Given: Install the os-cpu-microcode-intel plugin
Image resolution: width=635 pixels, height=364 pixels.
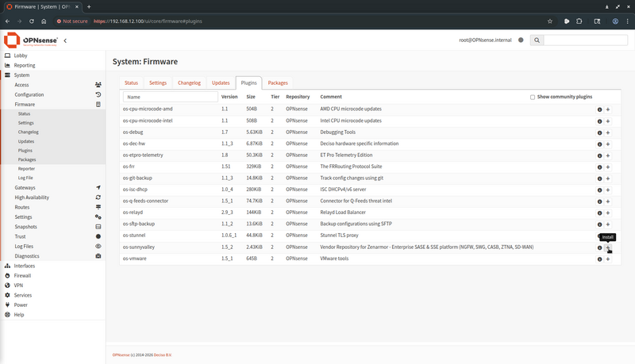Looking at the screenshot, I should pyautogui.click(x=608, y=121).
